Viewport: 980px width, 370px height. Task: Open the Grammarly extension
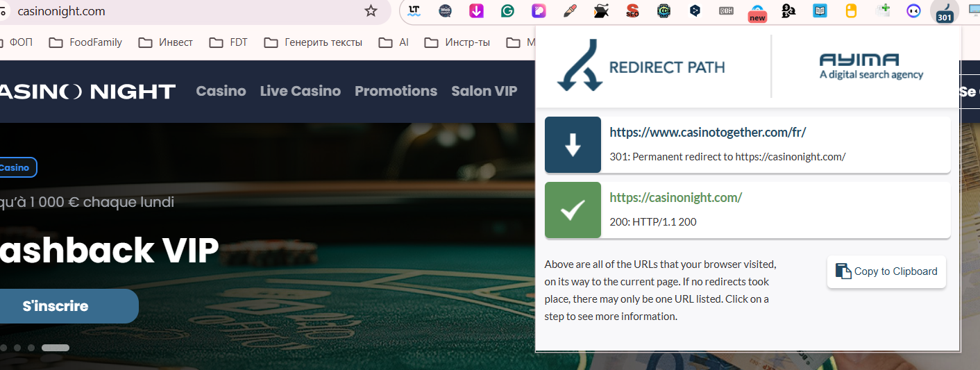click(508, 10)
